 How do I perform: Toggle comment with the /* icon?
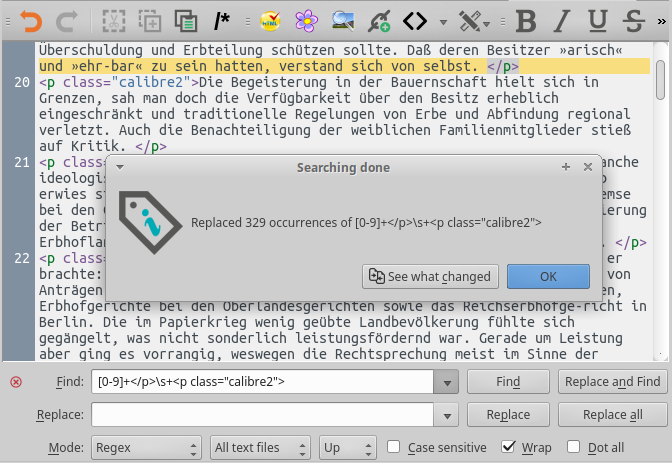pos(222,21)
